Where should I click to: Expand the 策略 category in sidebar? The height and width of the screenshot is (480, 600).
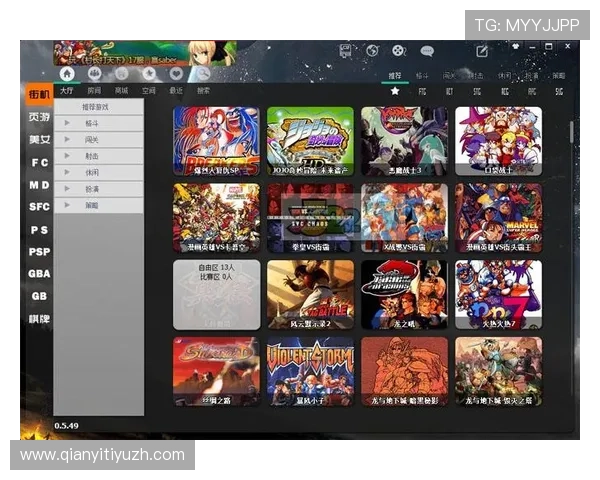pos(67,204)
